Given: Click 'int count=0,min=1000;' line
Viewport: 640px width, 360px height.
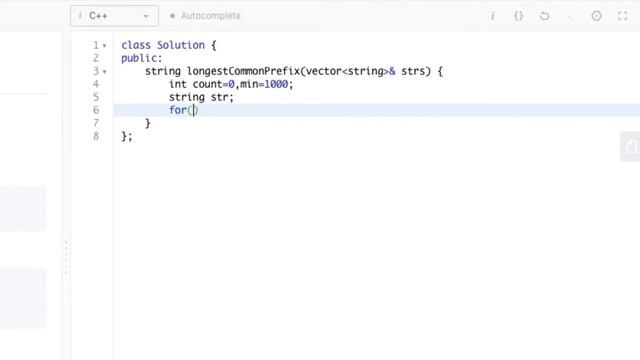Looking at the screenshot, I should (x=231, y=84).
